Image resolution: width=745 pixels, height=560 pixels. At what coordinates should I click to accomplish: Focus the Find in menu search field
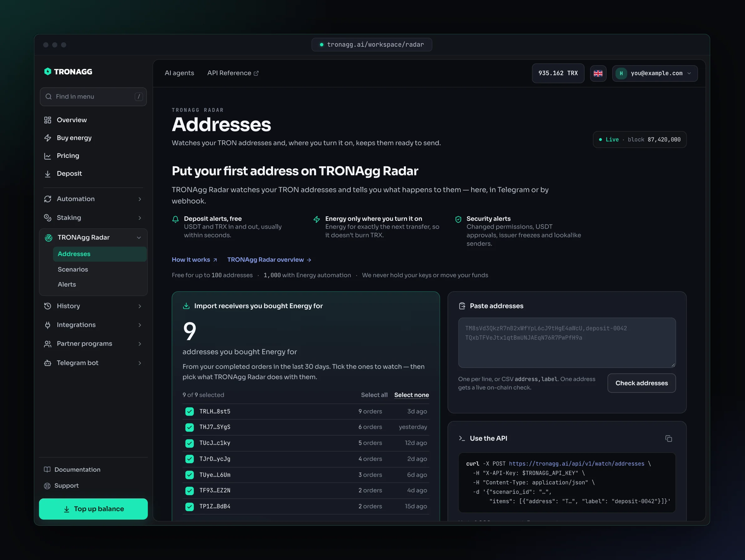point(93,97)
